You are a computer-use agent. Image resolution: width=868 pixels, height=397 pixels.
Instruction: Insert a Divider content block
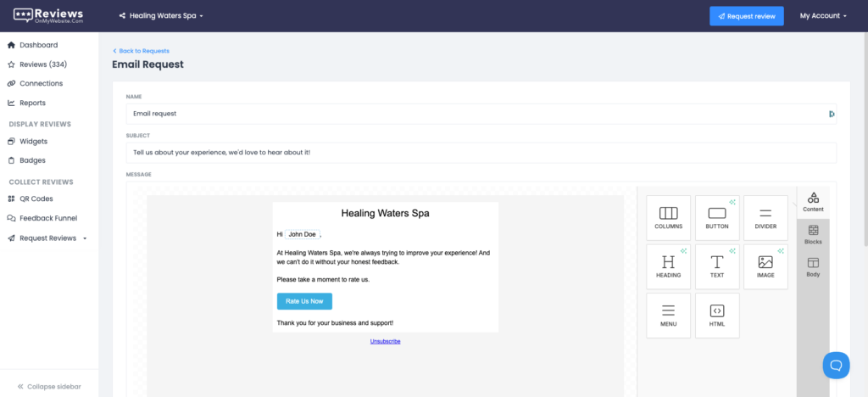(x=765, y=218)
